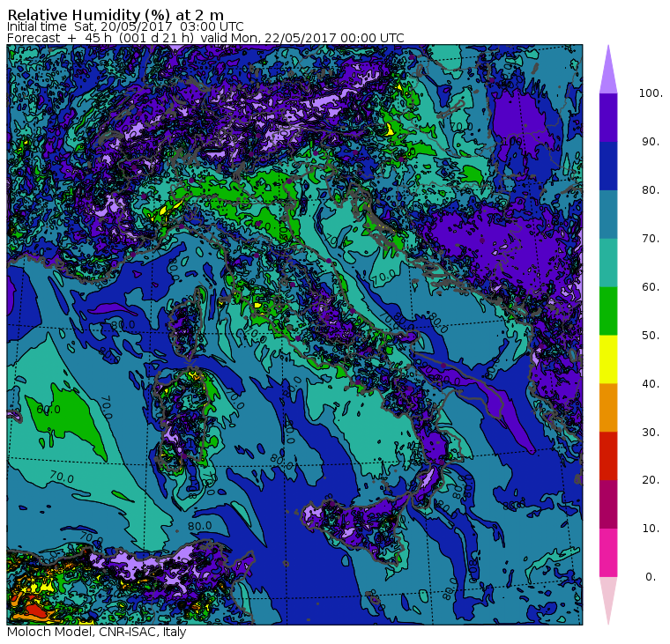This screenshot has width=670, height=644.
Task: Click the "80." legend label
Action: coord(651,190)
